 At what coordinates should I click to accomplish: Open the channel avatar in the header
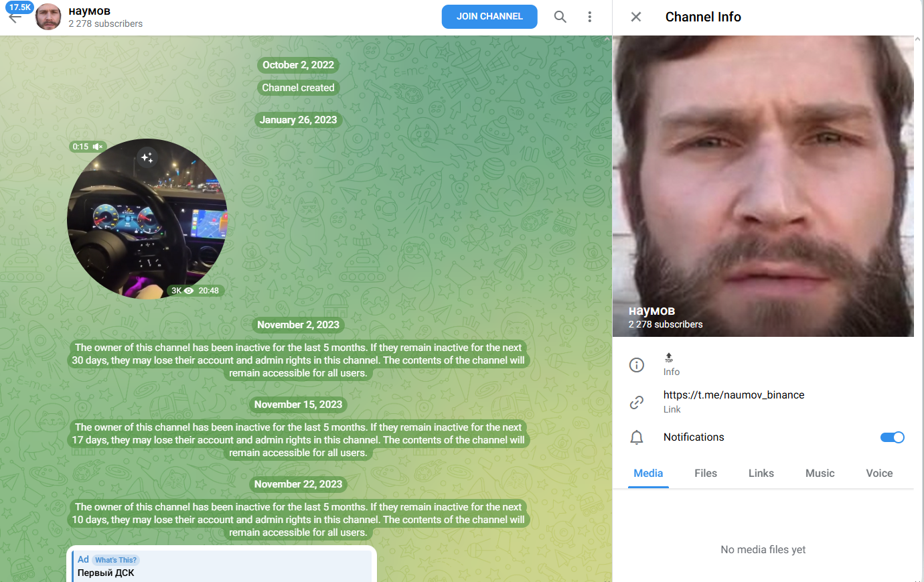(x=48, y=17)
